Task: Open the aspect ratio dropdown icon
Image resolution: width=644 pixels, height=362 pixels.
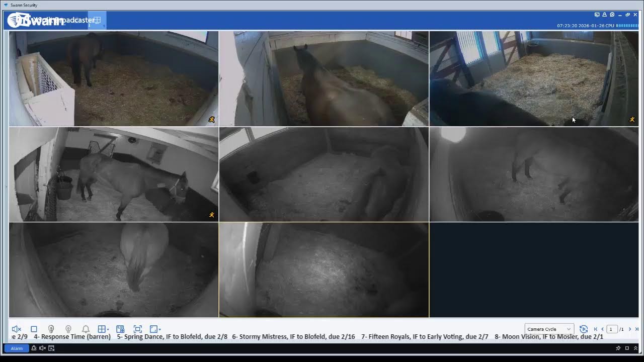Action: tap(155, 329)
